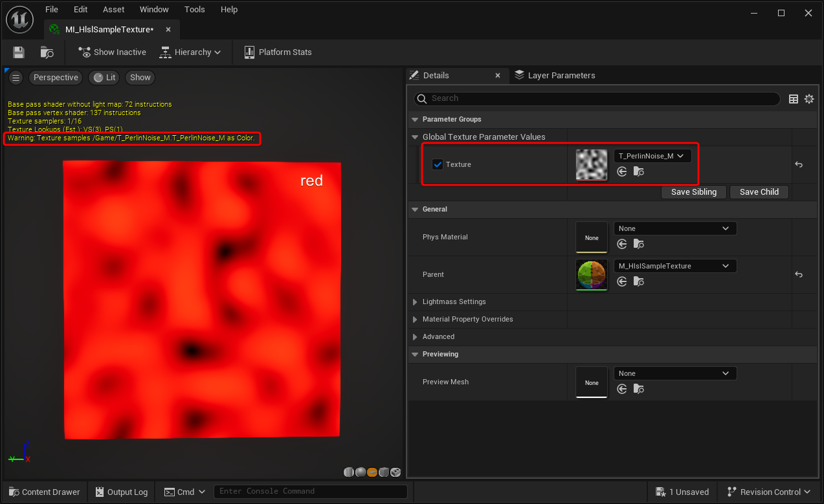Click the Save Sibling button
The width and height of the screenshot is (824, 504).
(693, 192)
